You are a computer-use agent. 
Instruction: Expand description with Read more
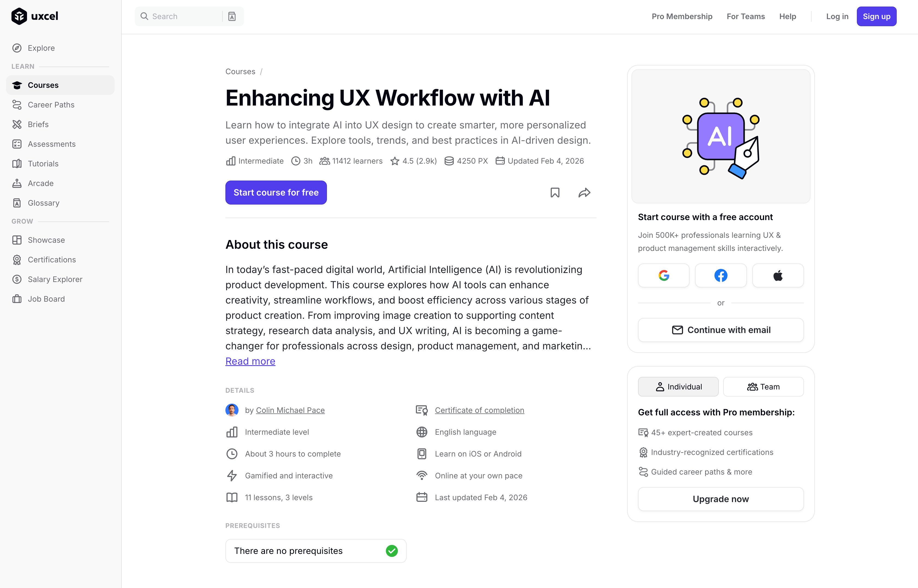pyautogui.click(x=250, y=361)
